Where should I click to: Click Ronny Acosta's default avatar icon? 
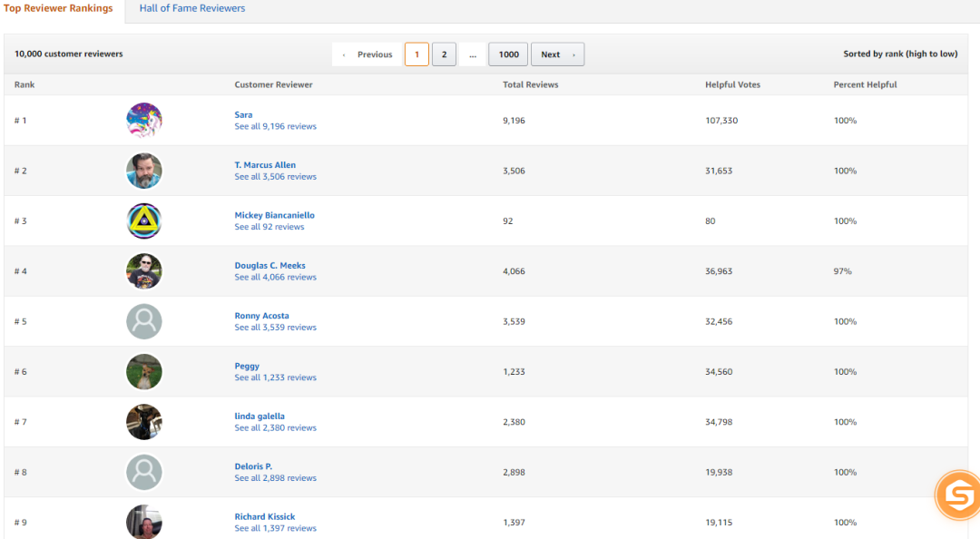143,321
